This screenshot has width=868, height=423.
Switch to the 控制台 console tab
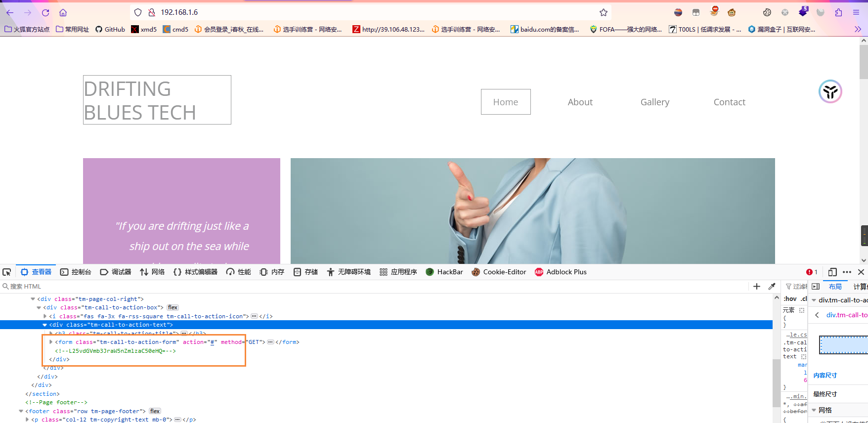click(76, 272)
